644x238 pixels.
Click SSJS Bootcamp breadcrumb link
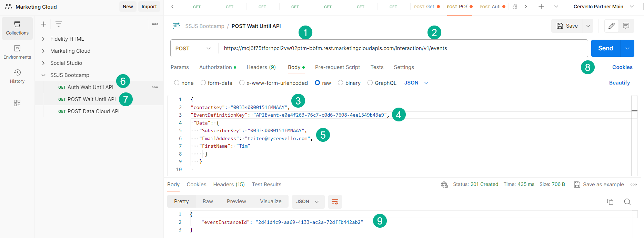coord(205,26)
